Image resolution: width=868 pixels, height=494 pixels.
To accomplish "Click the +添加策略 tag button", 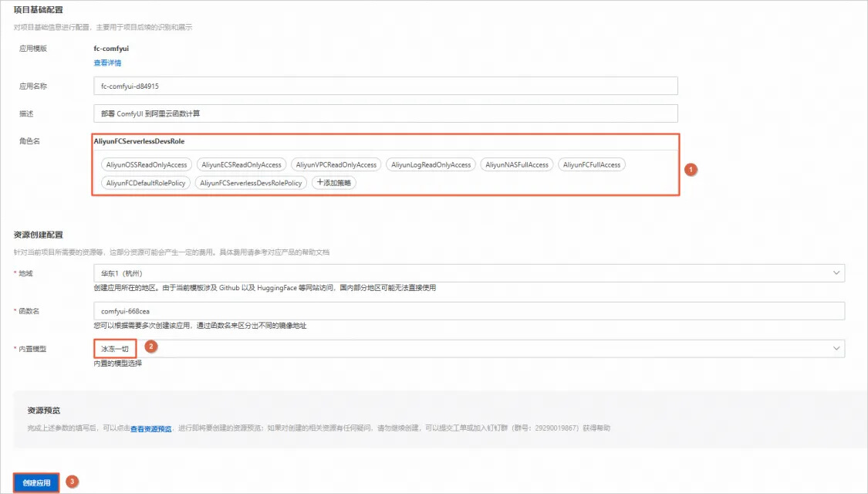I will [x=334, y=183].
